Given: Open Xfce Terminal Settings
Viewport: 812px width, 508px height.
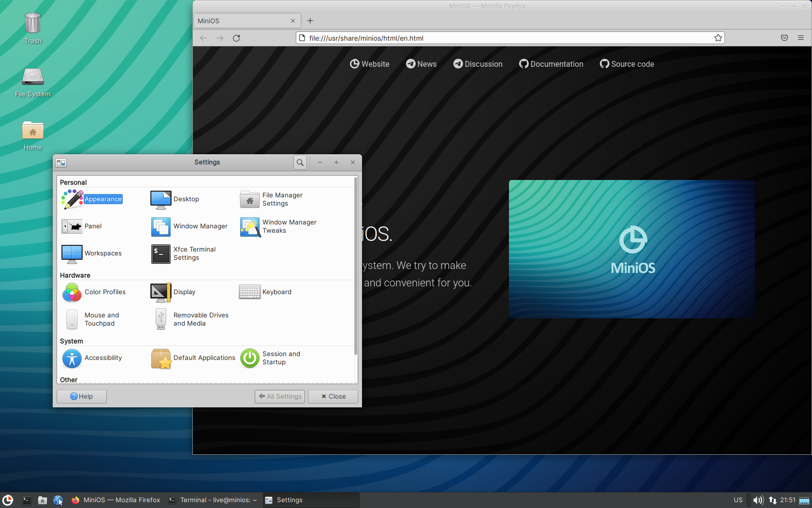Looking at the screenshot, I should click(x=183, y=254).
